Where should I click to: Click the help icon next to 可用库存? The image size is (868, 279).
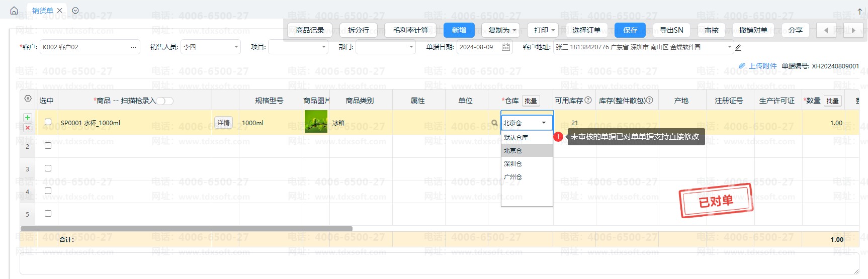click(x=588, y=100)
